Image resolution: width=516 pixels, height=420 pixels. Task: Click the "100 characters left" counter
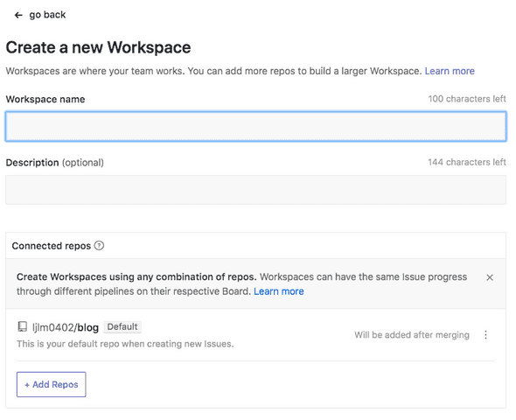coord(467,99)
